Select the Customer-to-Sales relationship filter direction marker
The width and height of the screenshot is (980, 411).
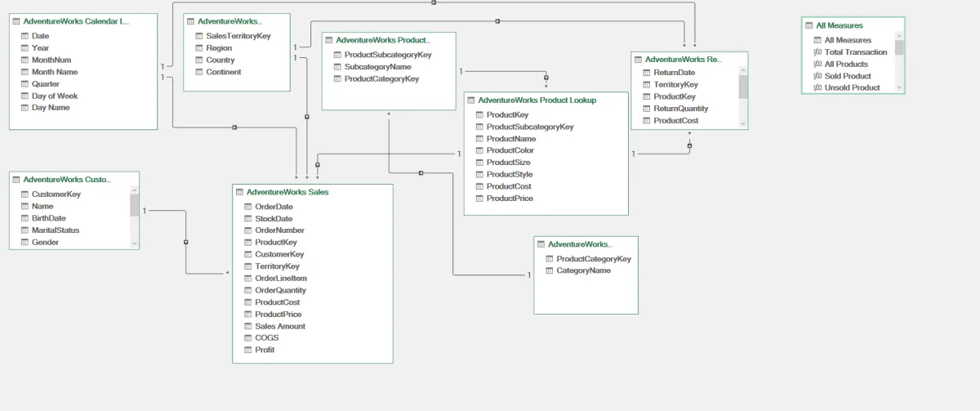pos(186,242)
